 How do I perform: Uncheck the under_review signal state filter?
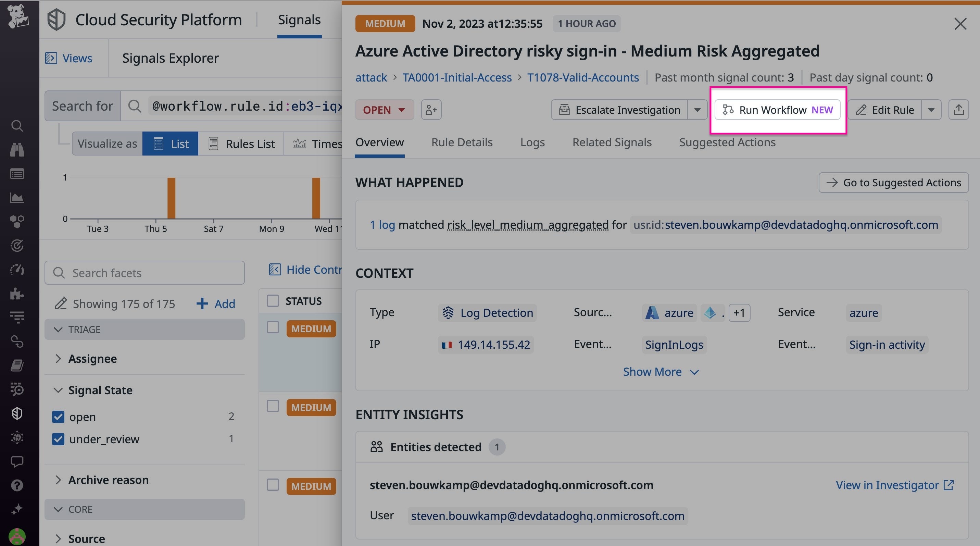(x=58, y=439)
